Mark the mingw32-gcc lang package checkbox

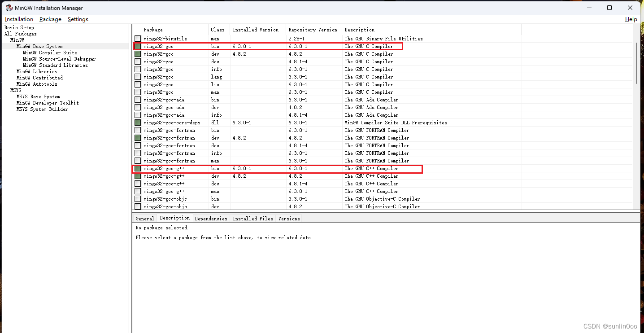138,77
